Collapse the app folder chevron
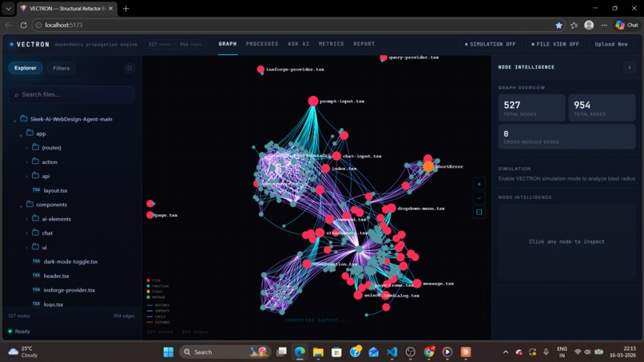The image size is (644, 362). point(21,134)
